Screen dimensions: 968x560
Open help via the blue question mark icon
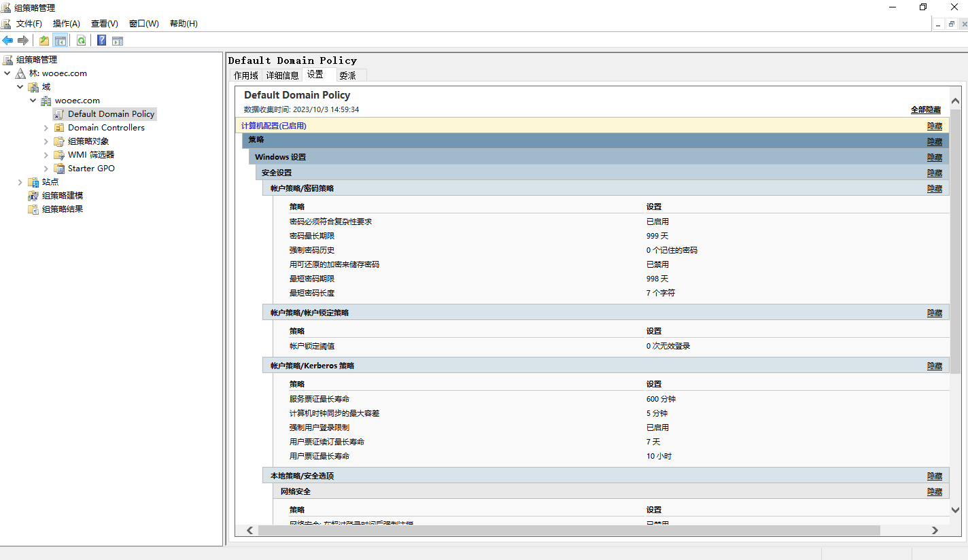click(x=102, y=40)
